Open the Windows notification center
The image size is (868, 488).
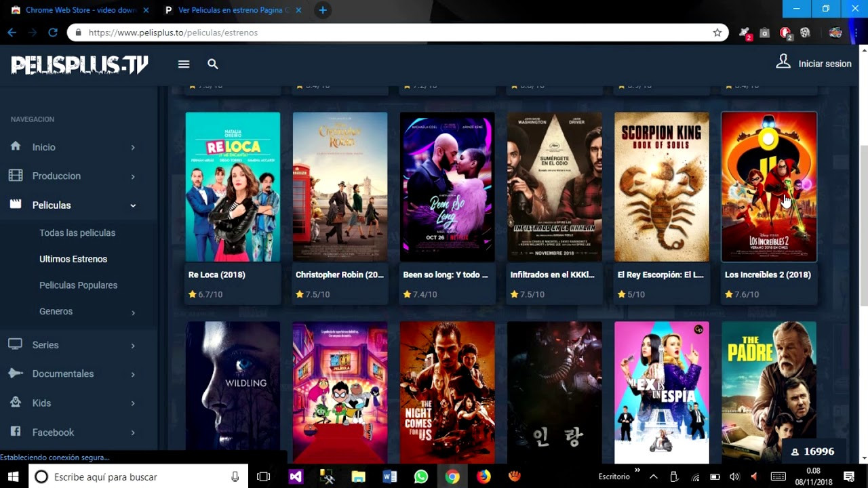849,476
